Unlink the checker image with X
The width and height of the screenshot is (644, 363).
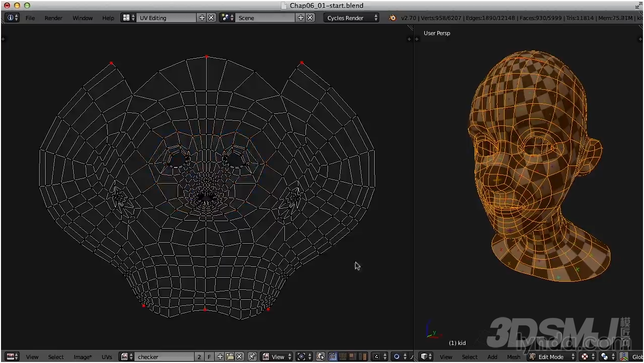click(x=240, y=356)
